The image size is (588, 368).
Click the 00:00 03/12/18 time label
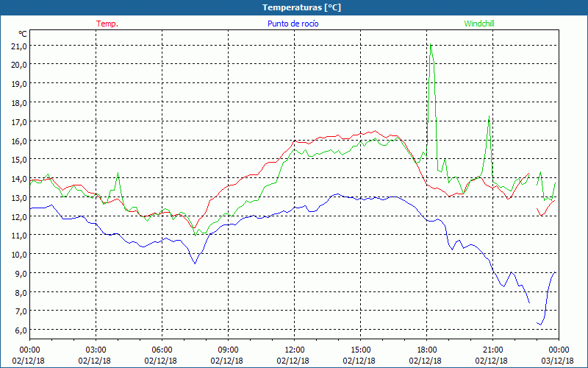[x=558, y=355]
